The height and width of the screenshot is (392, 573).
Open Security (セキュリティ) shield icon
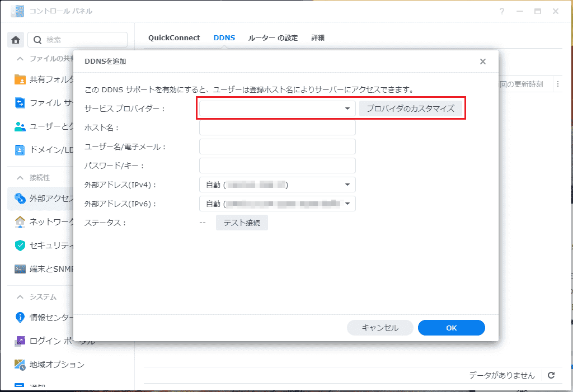click(20, 245)
